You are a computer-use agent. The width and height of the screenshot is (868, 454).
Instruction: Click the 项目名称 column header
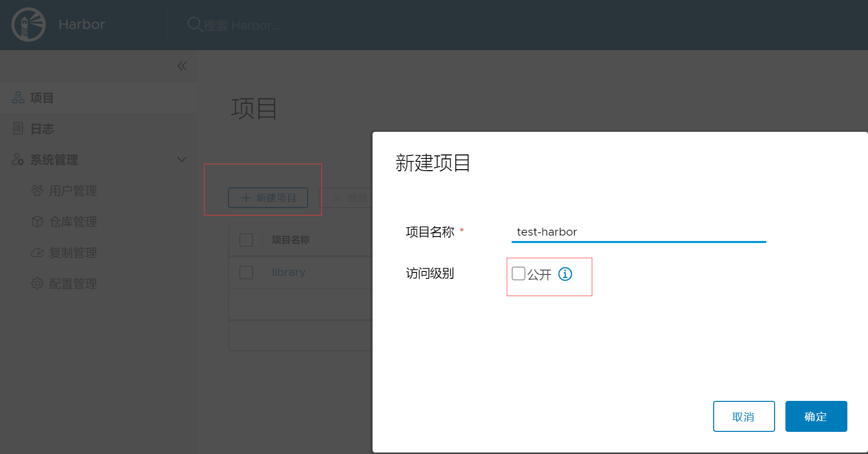(290, 240)
